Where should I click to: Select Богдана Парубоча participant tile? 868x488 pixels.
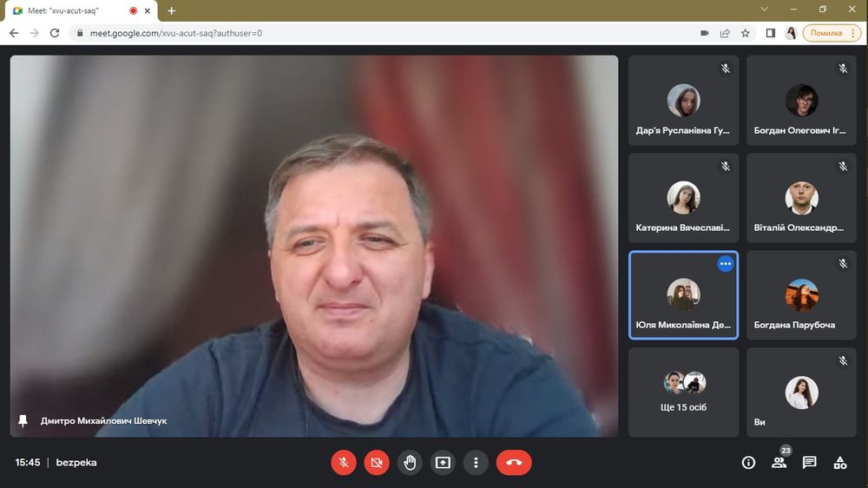(801, 295)
